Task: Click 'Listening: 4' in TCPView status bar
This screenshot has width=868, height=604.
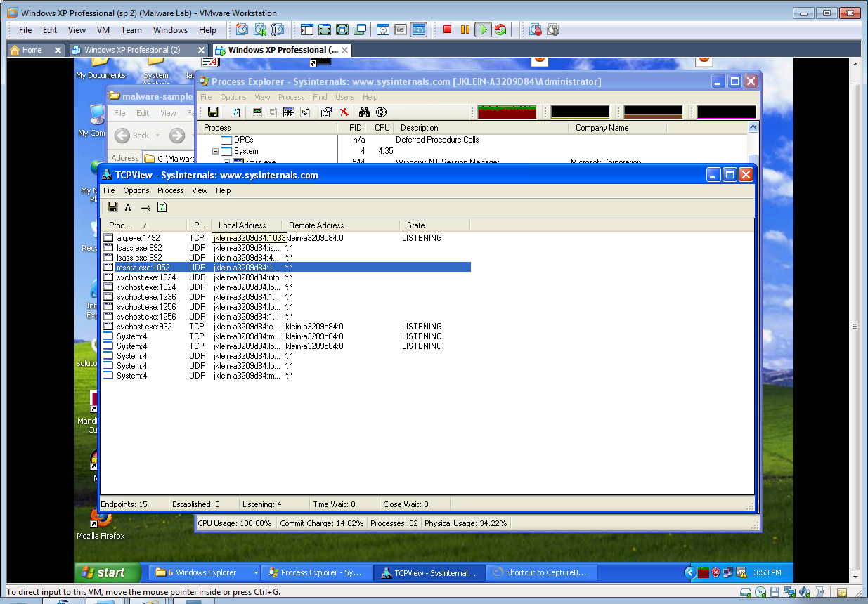Action: [x=262, y=504]
